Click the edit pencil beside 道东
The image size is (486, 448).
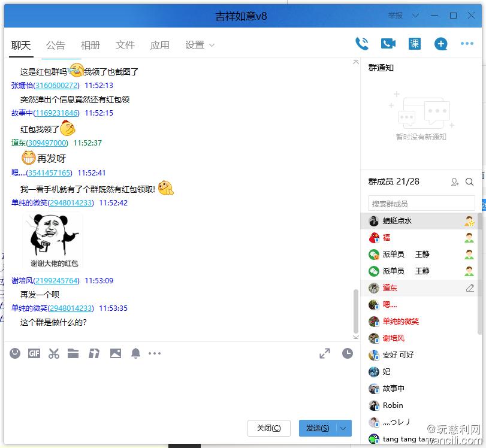(x=470, y=287)
